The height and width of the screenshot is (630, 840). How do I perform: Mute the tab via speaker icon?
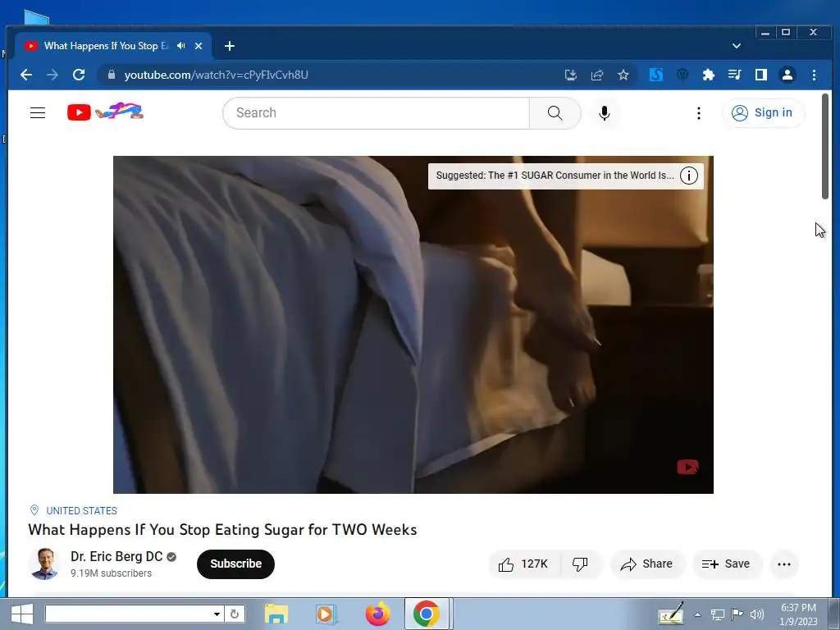[181, 46]
